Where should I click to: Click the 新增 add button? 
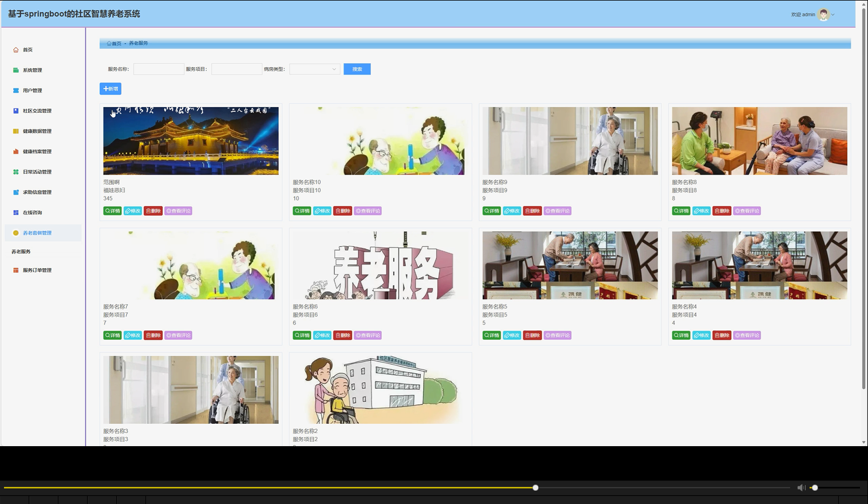point(111,89)
